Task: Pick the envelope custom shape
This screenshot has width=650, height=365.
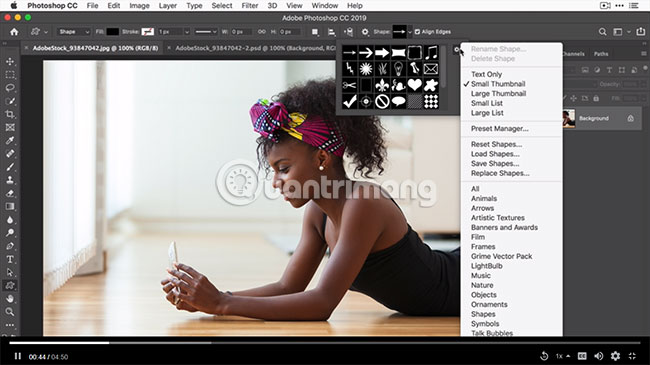Action: pos(431,69)
